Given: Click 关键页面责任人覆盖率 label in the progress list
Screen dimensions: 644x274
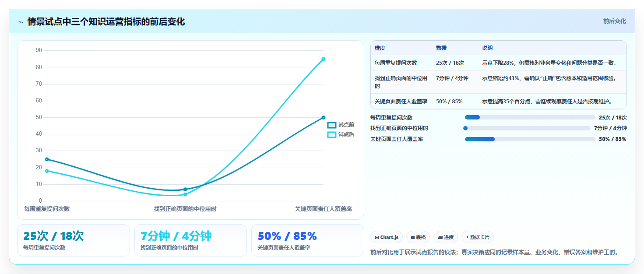Looking at the screenshot, I should tap(397, 139).
